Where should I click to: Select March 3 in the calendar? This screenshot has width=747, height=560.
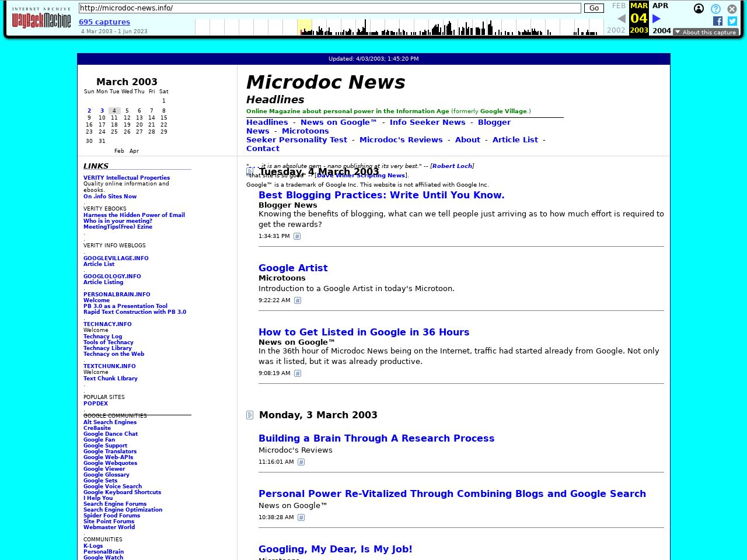102,111
